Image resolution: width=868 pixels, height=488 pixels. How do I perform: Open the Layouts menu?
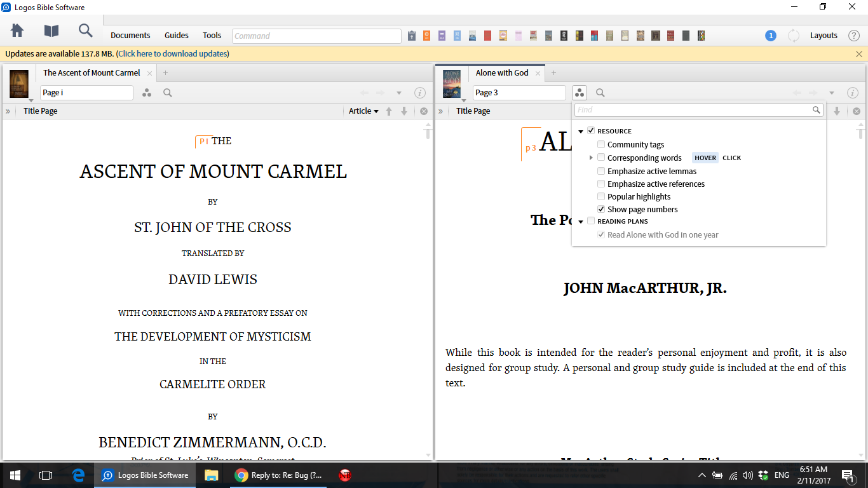click(x=824, y=36)
